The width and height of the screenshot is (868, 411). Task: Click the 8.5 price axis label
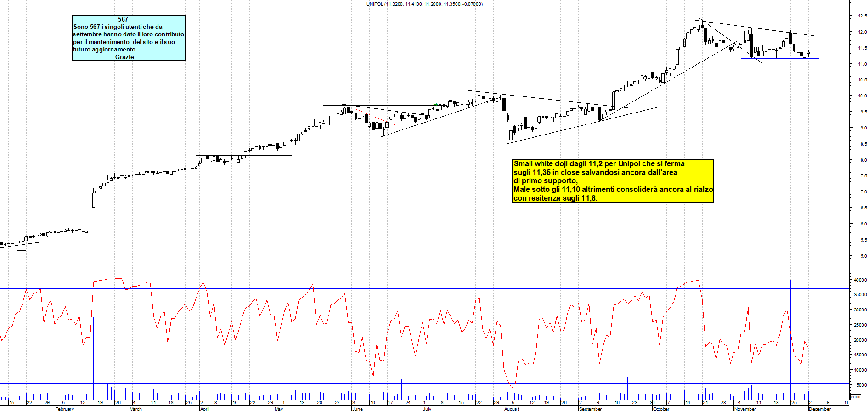click(x=863, y=144)
